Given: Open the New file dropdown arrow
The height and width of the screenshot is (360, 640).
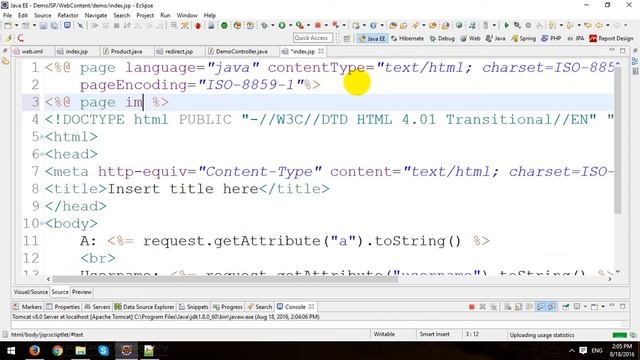Looking at the screenshot, I should click(x=16, y=25).
